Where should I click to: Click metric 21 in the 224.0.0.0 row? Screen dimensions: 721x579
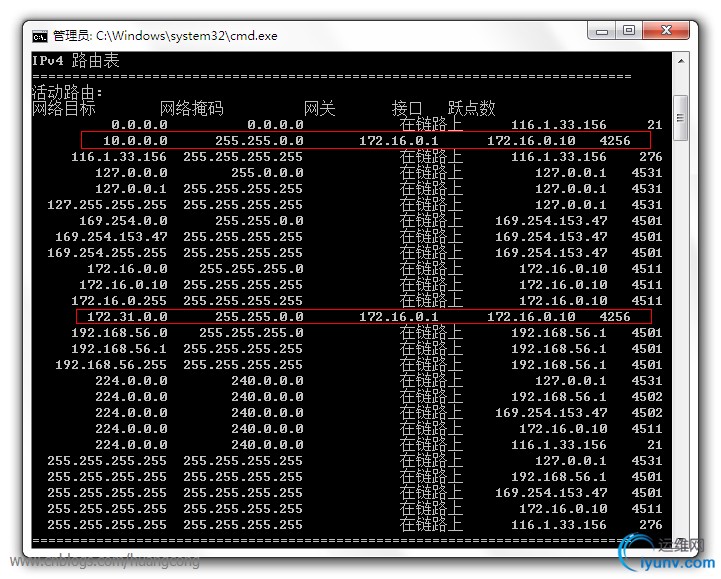655,445
